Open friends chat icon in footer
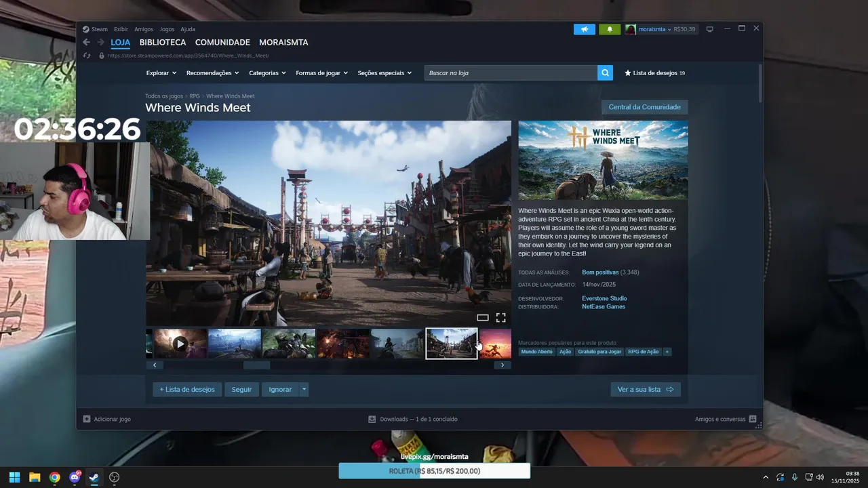 pos(753,419)
